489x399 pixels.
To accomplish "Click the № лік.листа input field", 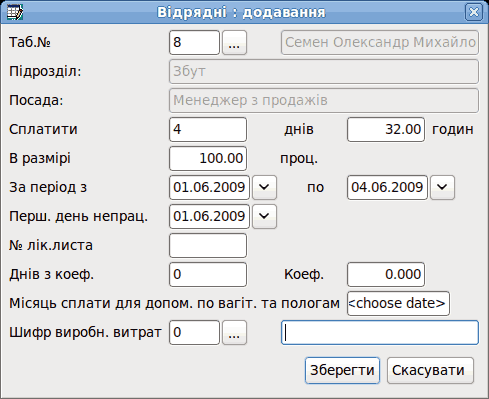I will pos(208,245).
